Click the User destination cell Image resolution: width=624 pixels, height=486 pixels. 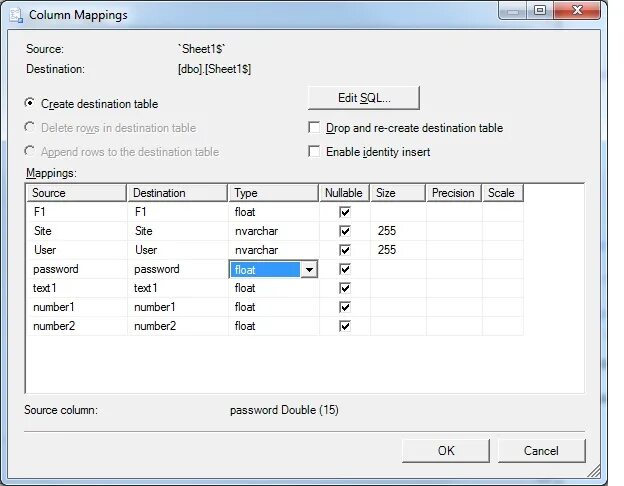click(x=178, y=250)
